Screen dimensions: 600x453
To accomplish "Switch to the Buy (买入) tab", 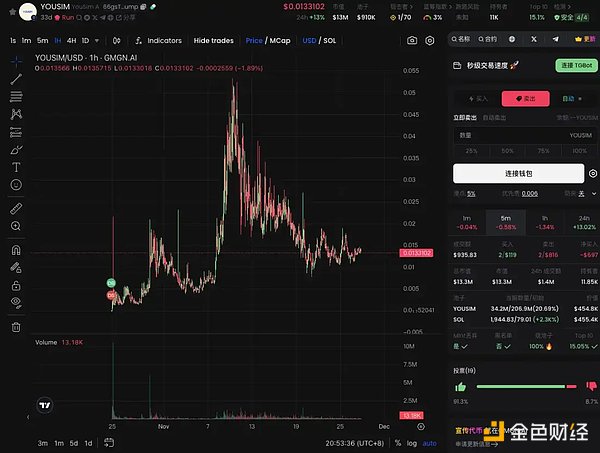I will pos(478,99).
